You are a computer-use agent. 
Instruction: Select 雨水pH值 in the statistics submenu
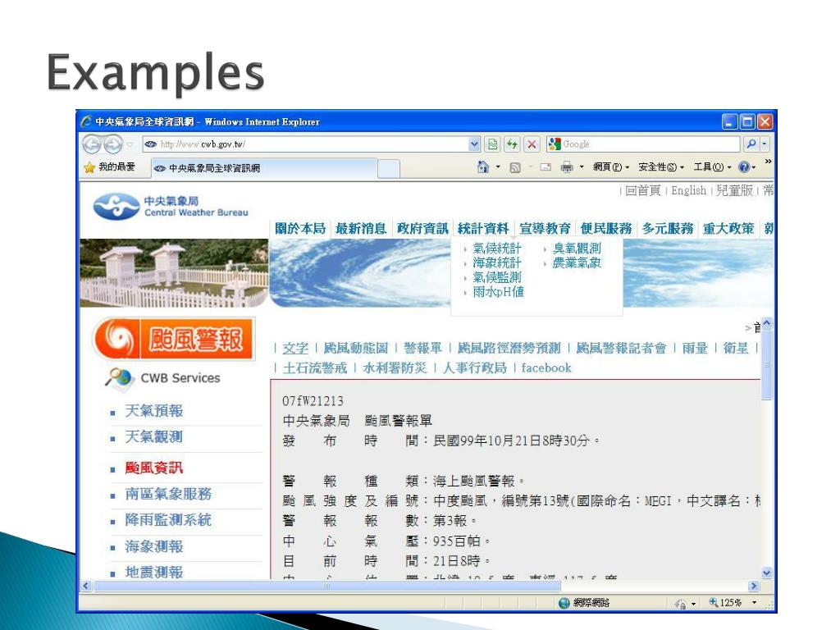pos(498,291)
